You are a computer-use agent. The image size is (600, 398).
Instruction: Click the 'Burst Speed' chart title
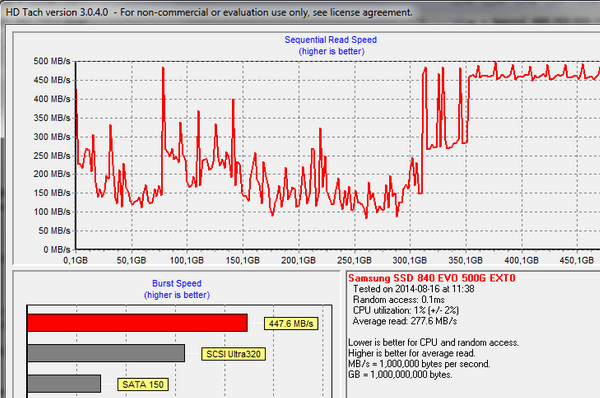tap(177, 284)
